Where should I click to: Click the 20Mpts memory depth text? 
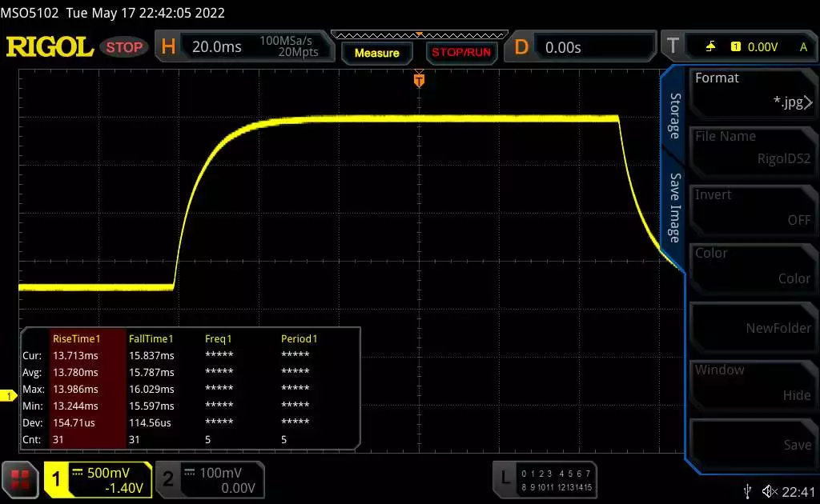(x=298, y=52)
